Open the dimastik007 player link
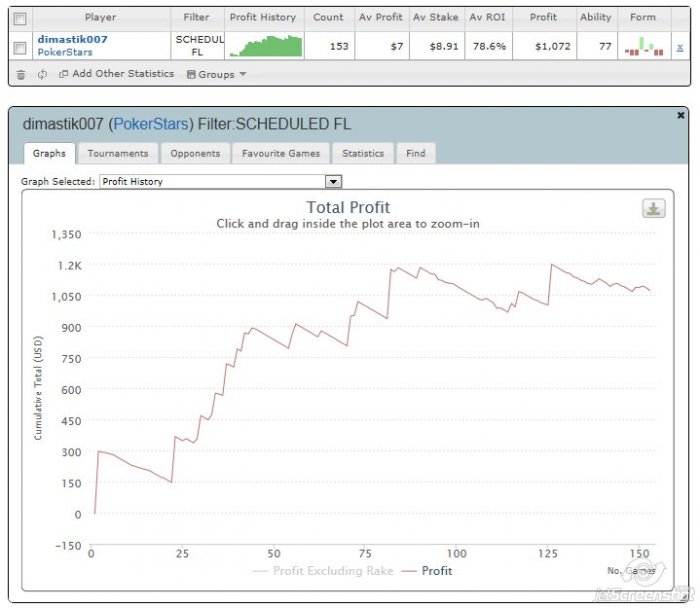 point(72,39)
